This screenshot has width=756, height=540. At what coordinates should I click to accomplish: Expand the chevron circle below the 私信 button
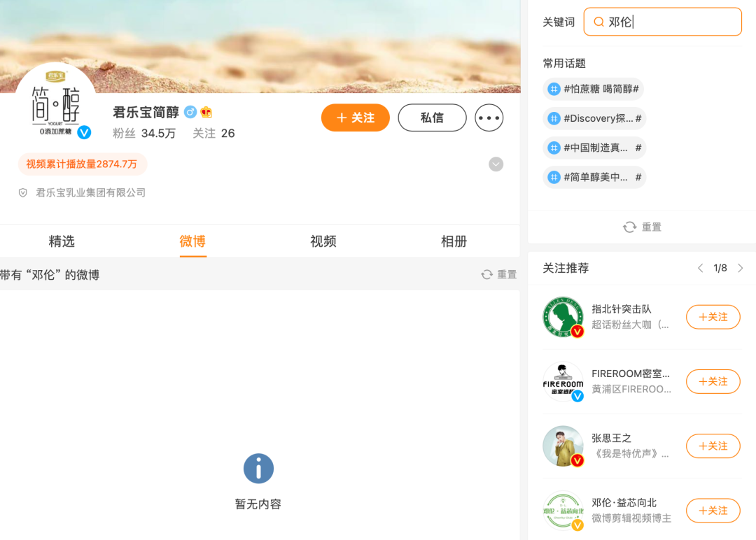coord(496,164)
